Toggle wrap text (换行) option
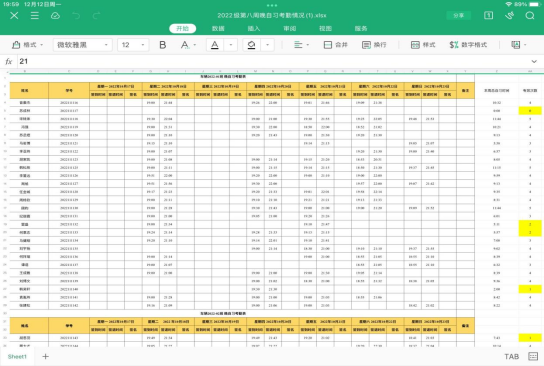This screenshot has width=544, height=366. [374, 45]
